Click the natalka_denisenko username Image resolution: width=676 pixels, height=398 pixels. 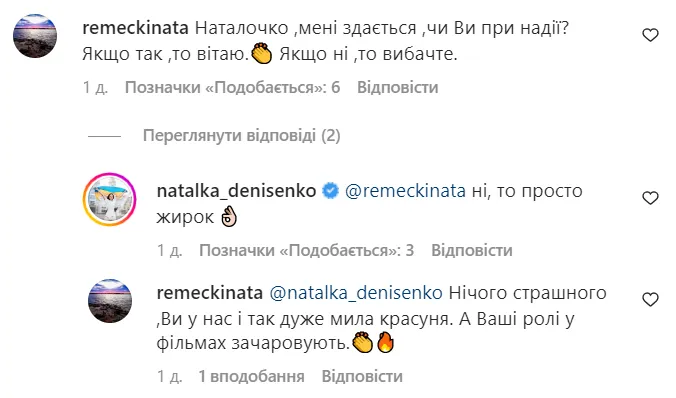236,191
